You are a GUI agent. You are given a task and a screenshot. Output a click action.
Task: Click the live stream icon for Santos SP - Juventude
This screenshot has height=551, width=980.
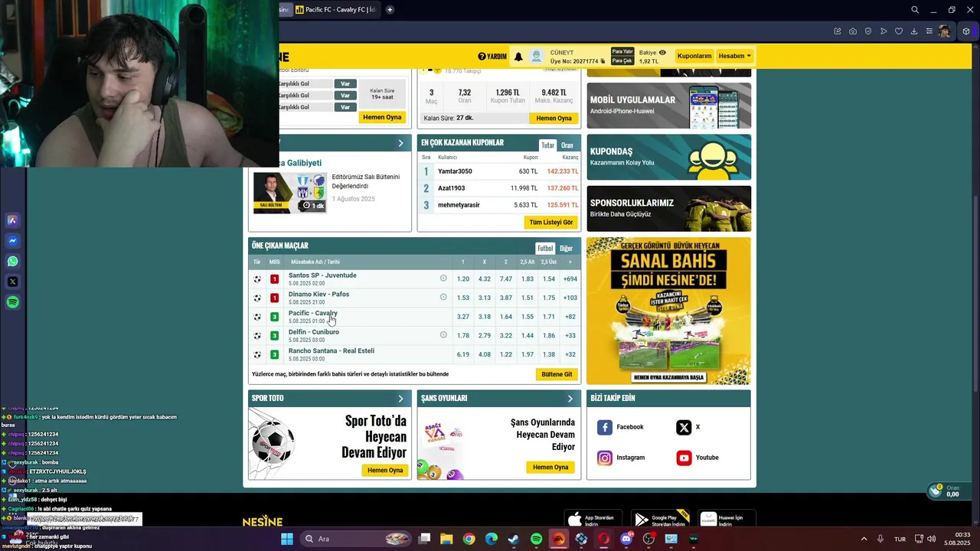443,278
